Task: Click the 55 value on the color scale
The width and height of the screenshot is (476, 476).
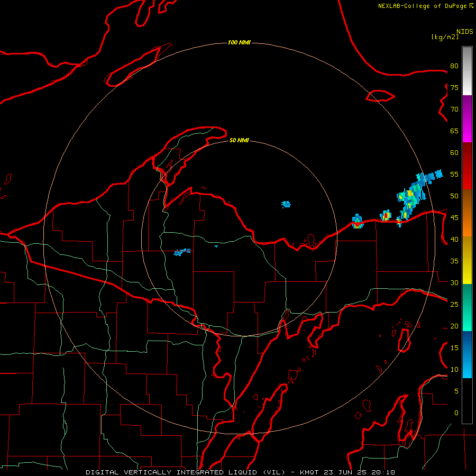Action: [454, 174]
